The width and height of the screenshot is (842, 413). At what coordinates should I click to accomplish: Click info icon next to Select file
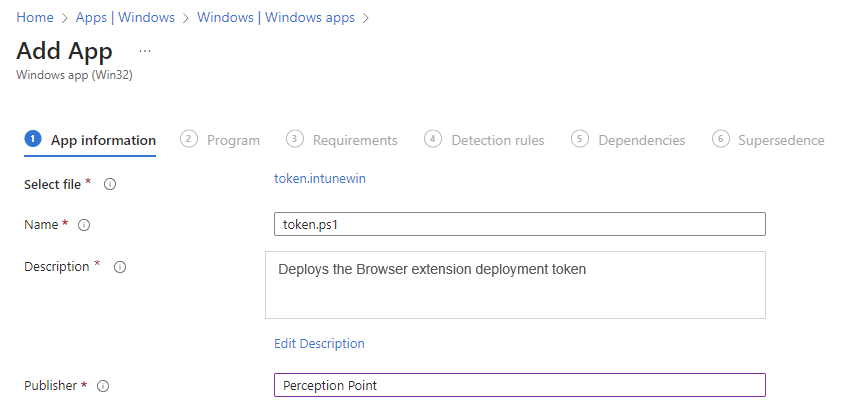110,184
